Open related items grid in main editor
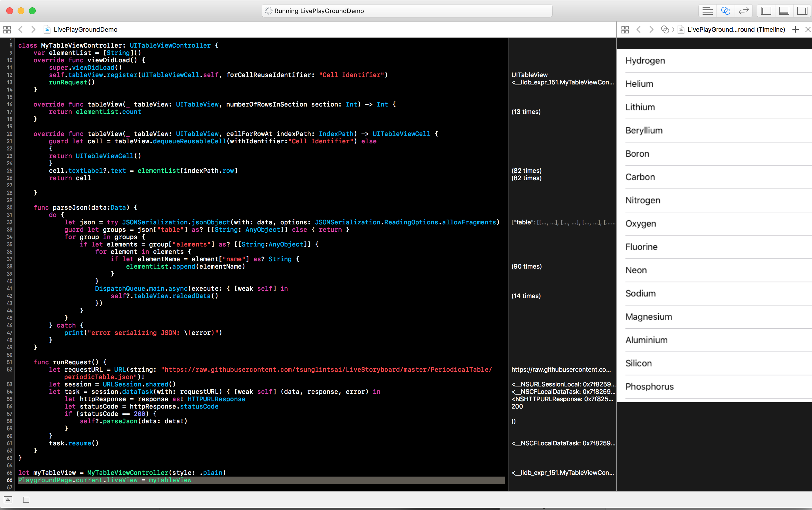Viewport: 812px width, 510px height. pyautogui.click(x=7, y=30)
